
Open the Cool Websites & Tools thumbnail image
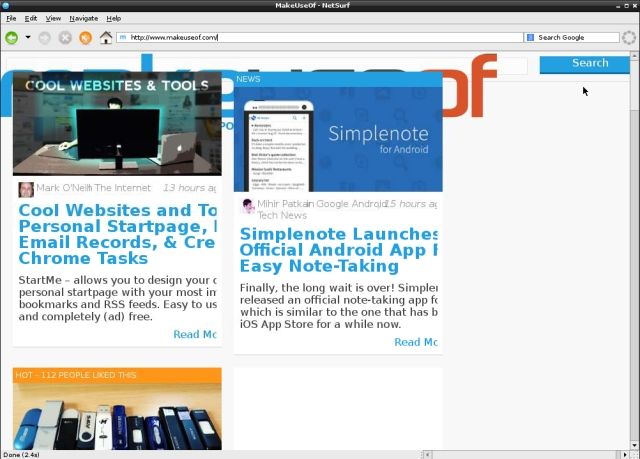(x=117, y=124)
